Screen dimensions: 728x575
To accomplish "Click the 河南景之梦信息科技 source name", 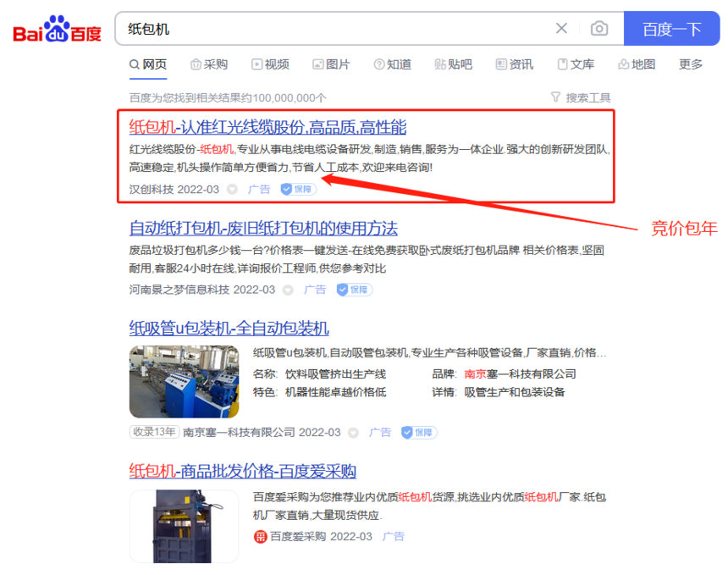I will pyautogui.click(x=179, y=290).
